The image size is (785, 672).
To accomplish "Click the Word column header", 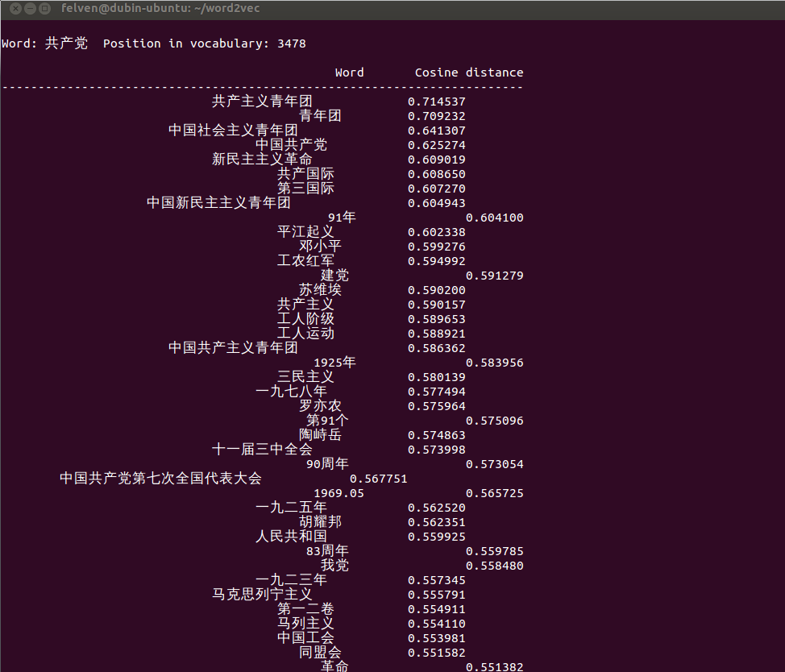I will [350, 73].
